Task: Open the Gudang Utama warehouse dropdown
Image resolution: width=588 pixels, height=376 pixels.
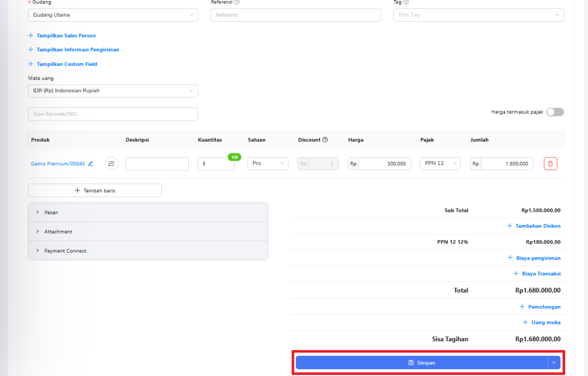Action: tap(113, 15)
